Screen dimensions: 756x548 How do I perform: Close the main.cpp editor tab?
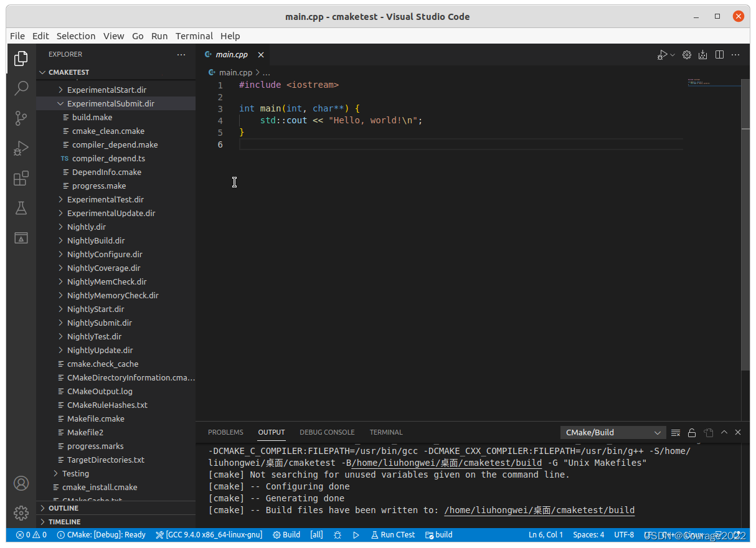261,55
